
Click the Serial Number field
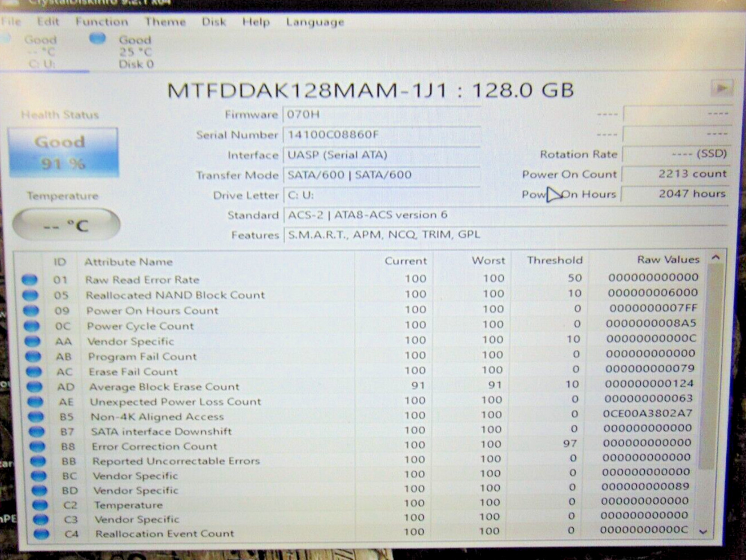click(382, 135)
